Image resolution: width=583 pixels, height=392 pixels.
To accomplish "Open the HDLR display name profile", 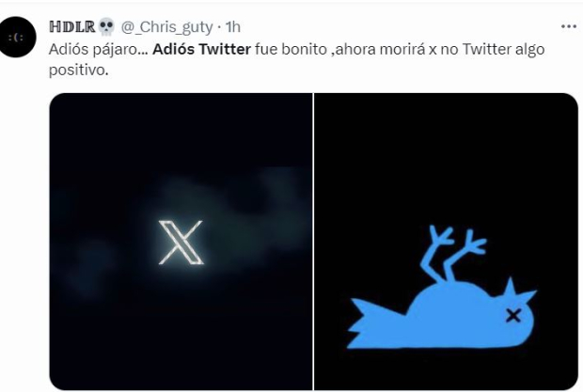I will pyautogui.click(x=72, y=26).
